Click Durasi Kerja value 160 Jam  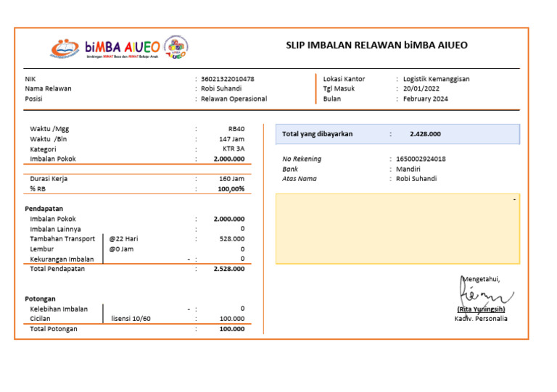point(231,179)
